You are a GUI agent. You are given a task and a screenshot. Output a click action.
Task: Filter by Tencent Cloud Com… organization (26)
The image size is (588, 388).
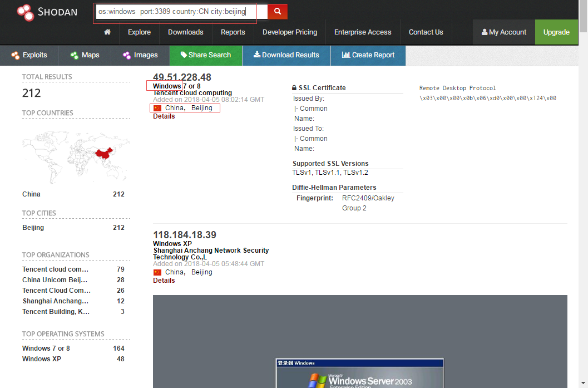click(56, 291)
